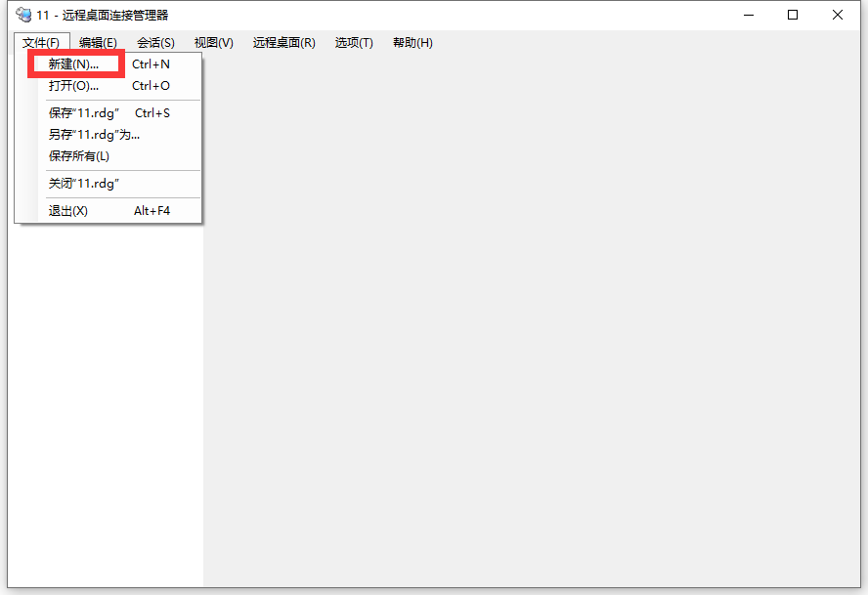Open the 帮助(H) menu

coord(412,42)
